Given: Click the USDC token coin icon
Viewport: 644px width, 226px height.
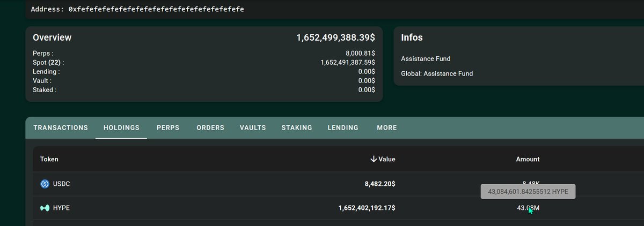Looking at the screenshot, I should (45, 184).
